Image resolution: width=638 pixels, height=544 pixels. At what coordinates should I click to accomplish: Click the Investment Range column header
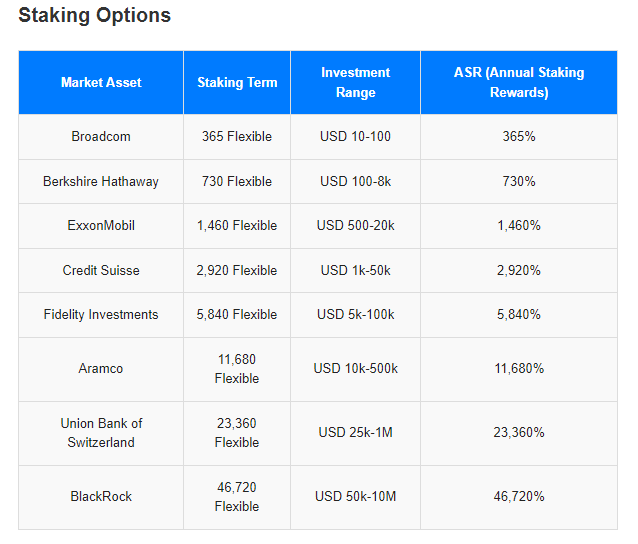pos(355,82)
